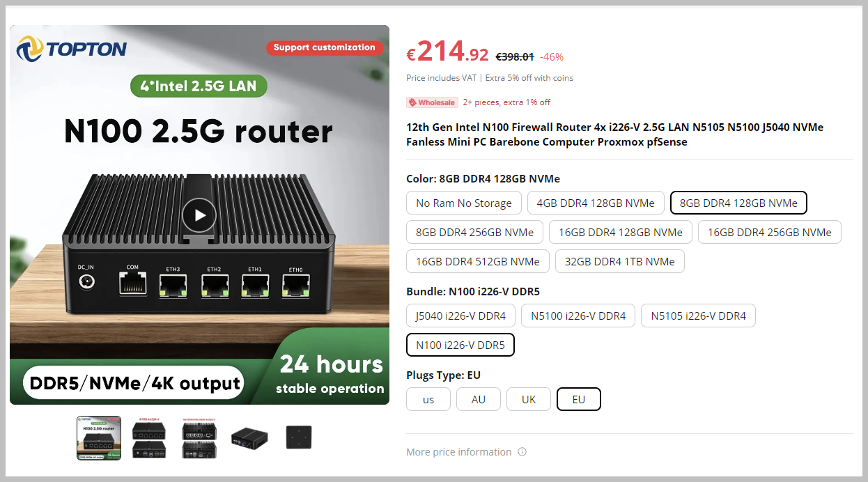Open the fourth thumbnail of angled router
This screenshot has height=482, width=868.
(x=249, y=438)
